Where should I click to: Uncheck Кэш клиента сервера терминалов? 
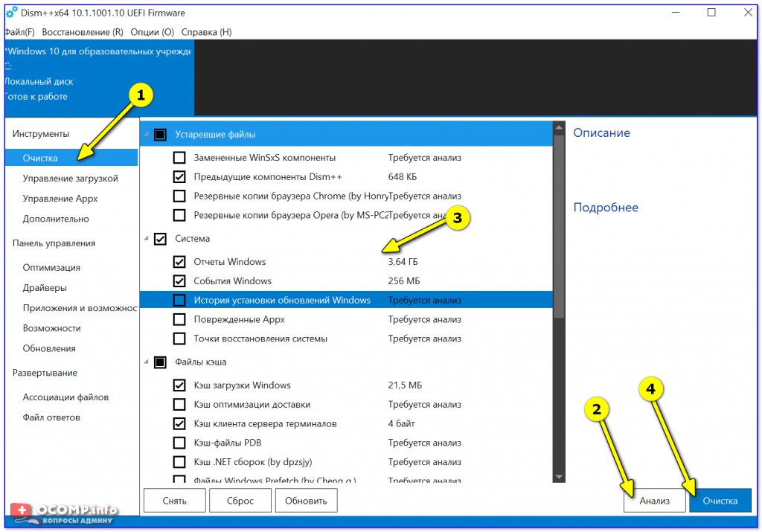pos(179,423)
